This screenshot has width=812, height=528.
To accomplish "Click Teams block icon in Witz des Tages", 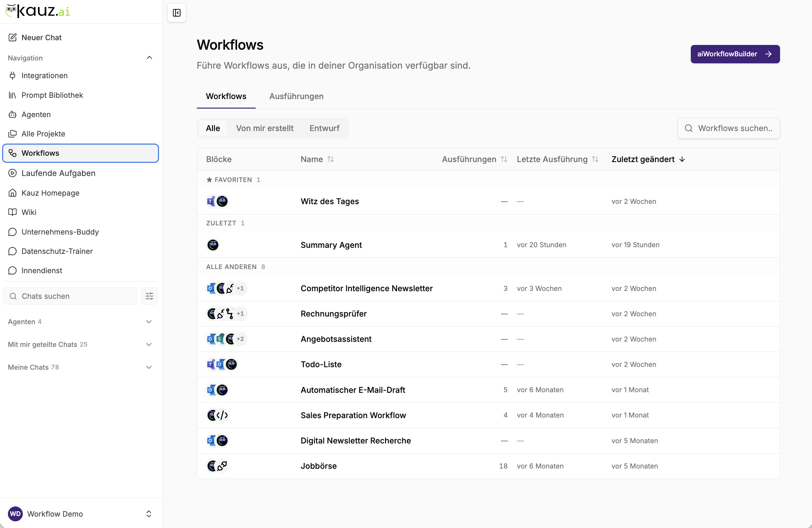I will click(211, 201).
